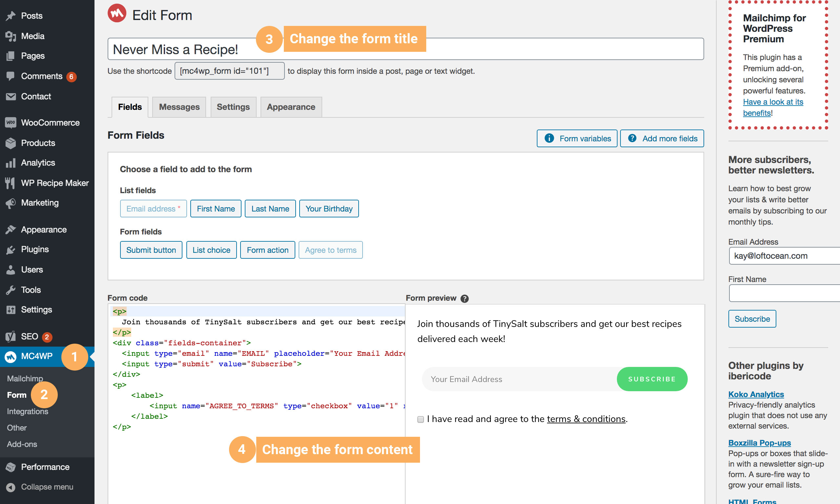Click the Form preview help icon
The height and width of the screenshot is (504, 840).
pos(465,298)
